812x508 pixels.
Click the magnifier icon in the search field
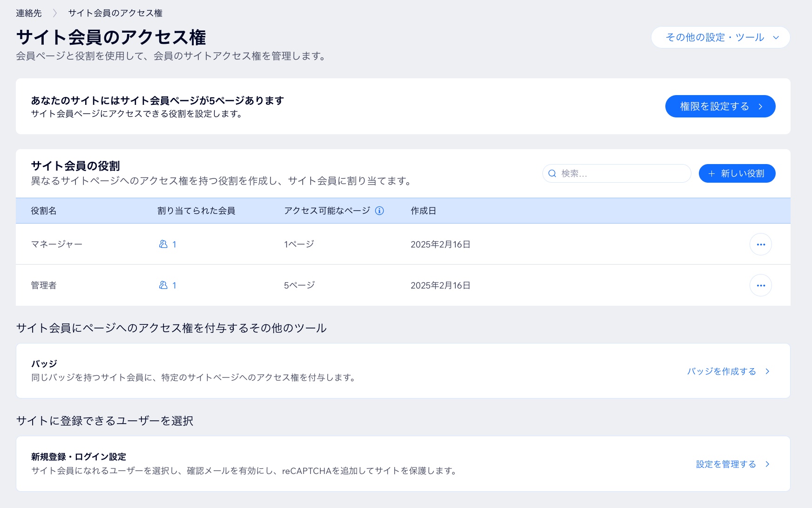(552, 173)
